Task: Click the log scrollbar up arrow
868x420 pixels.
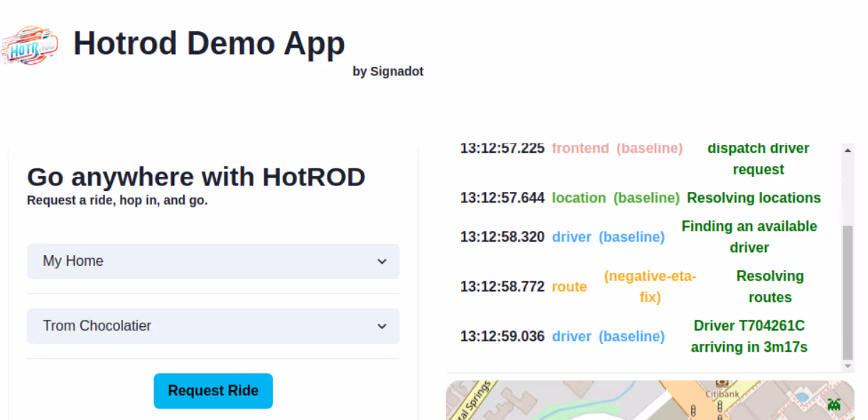Action: 847,149
